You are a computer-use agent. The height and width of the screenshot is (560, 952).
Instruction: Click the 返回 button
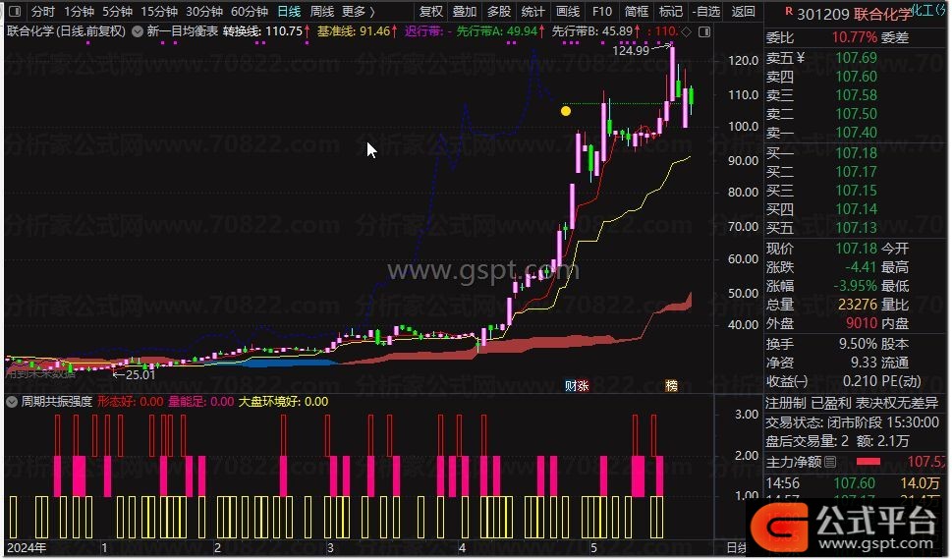pos(743,11)
